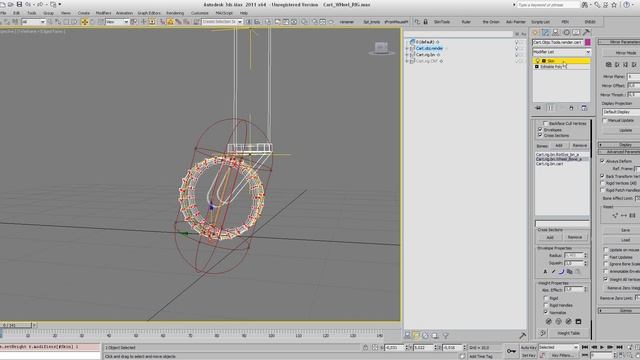Click the Bones Add button
The image size is (640, 360).
(x=558, y=146)
